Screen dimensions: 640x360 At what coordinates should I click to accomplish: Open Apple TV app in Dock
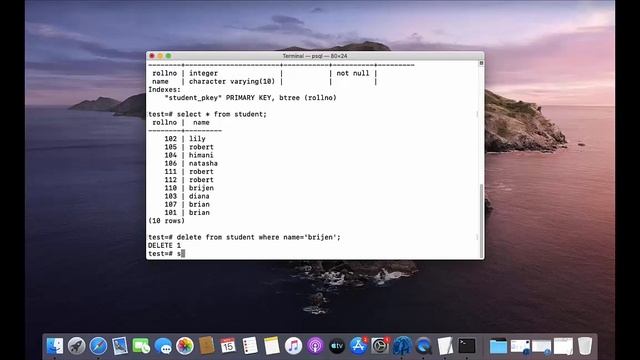click(x=337, y=346)
